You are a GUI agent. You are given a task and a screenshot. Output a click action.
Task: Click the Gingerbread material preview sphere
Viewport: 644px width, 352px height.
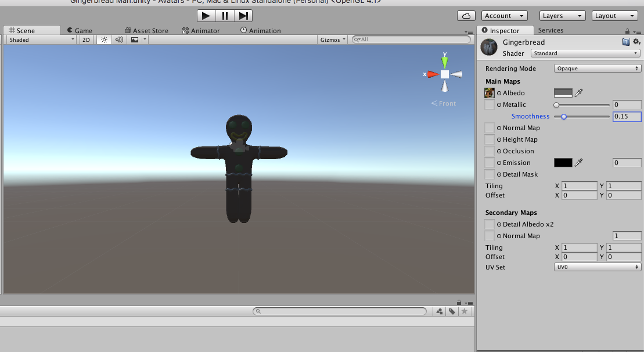pyautogui.click(x=489, y=47)
